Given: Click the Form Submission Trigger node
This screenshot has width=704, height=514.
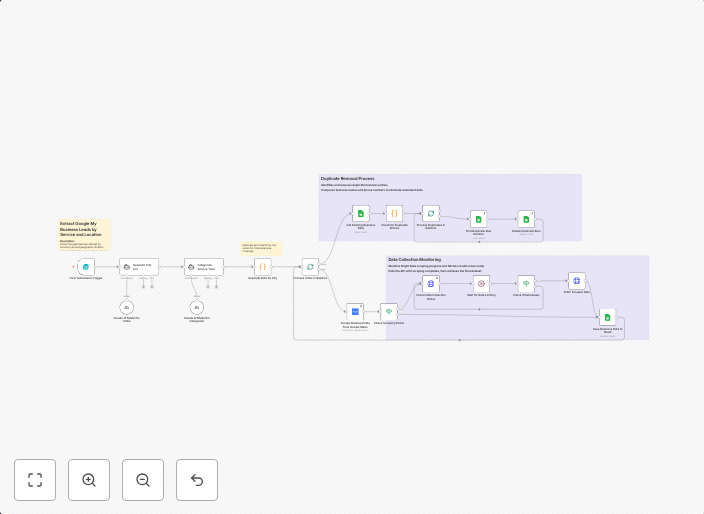Looking at the screenshot, I should 86,267.
